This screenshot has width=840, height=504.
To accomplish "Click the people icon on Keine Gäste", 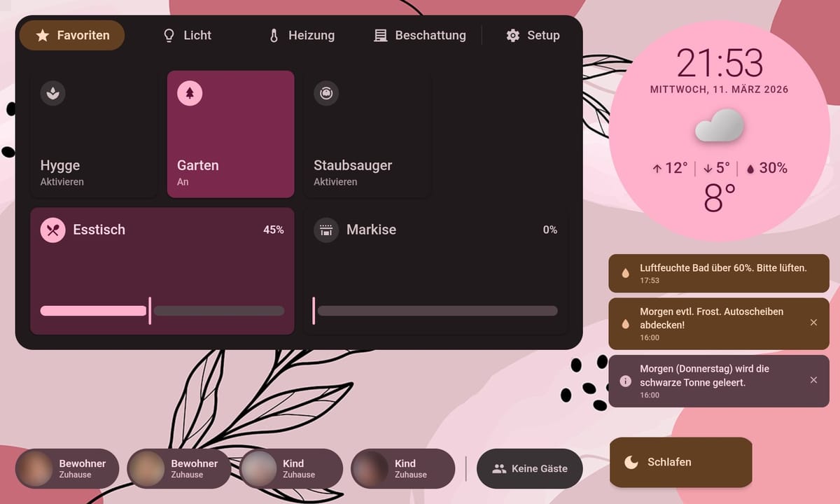I will tap(499, 469).
